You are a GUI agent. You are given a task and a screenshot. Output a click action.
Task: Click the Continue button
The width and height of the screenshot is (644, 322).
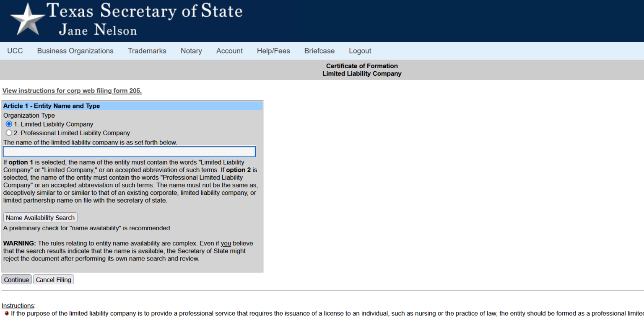point(16,279)
